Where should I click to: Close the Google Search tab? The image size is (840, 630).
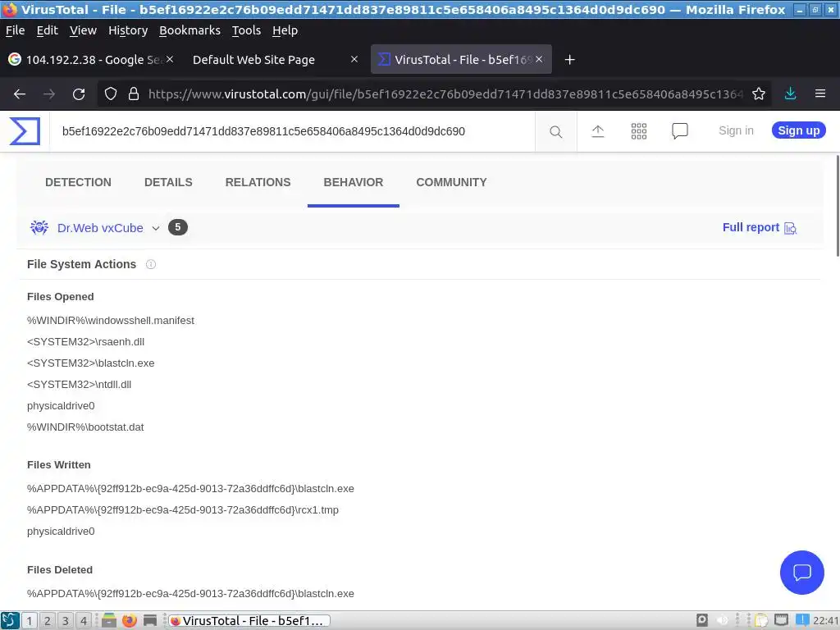click(169, 59)
